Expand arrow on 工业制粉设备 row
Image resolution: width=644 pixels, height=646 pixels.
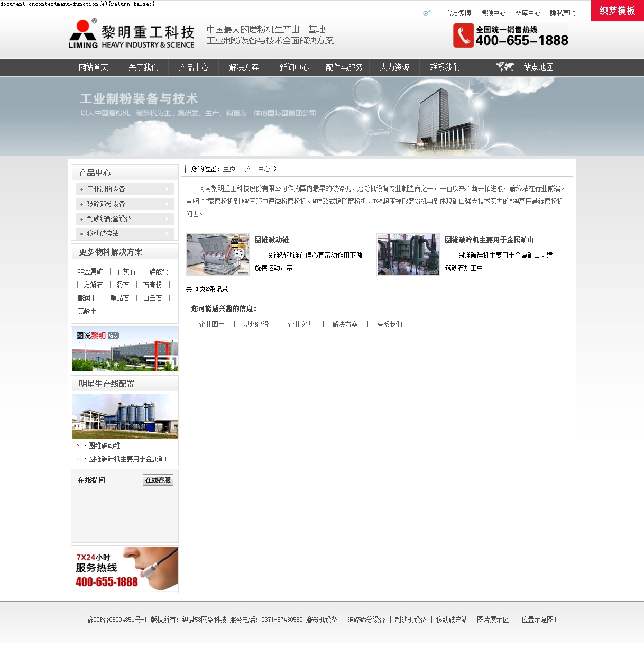167,189
